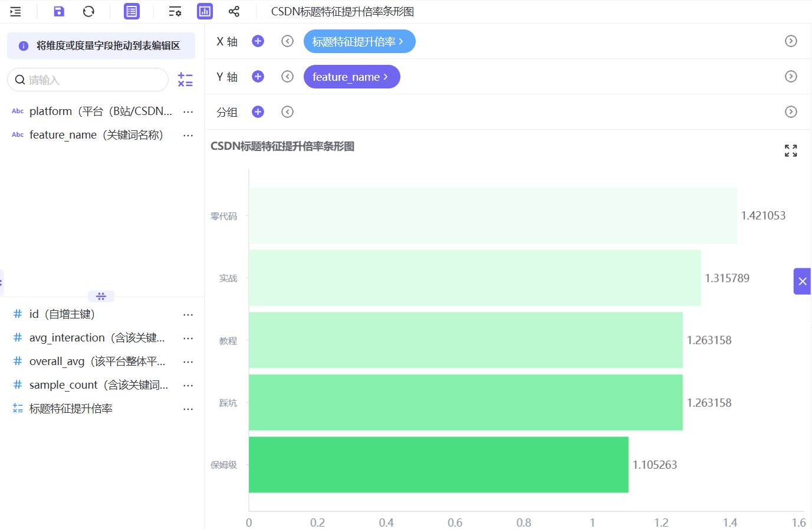Screen dimensions: 812x529
Task: Open the list settings icon
Action: tap(175, 11)
